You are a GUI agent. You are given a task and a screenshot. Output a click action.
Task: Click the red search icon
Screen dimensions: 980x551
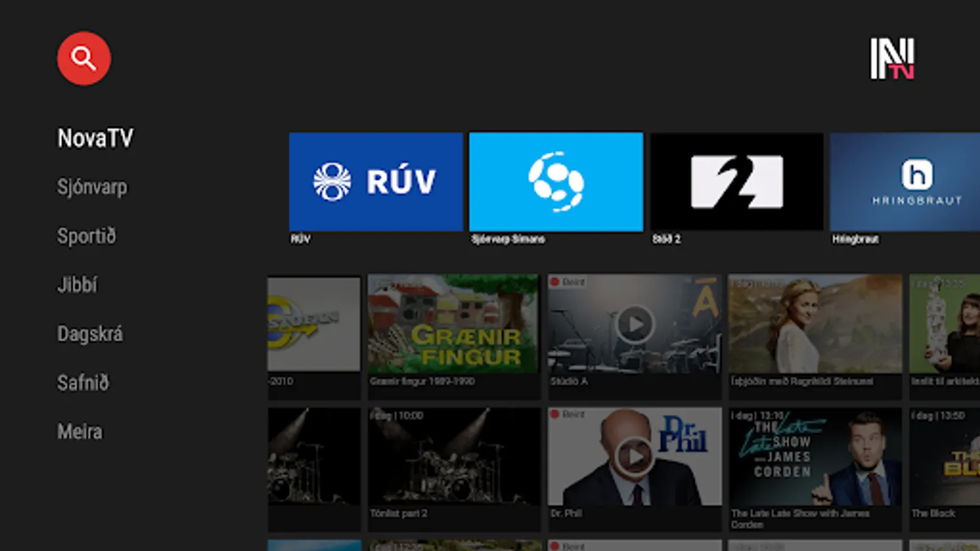[84, 58]
